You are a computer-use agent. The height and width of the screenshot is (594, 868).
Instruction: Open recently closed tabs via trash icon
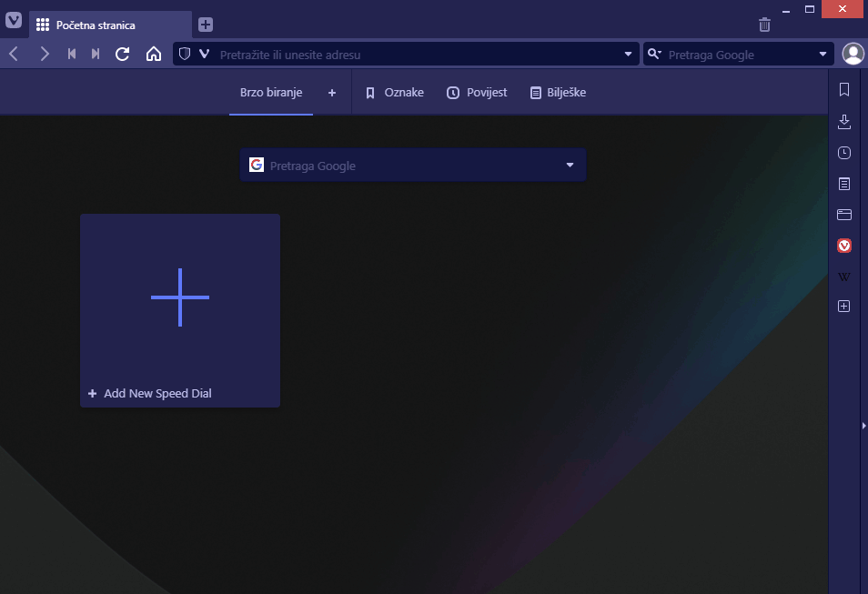pos(764,25)
